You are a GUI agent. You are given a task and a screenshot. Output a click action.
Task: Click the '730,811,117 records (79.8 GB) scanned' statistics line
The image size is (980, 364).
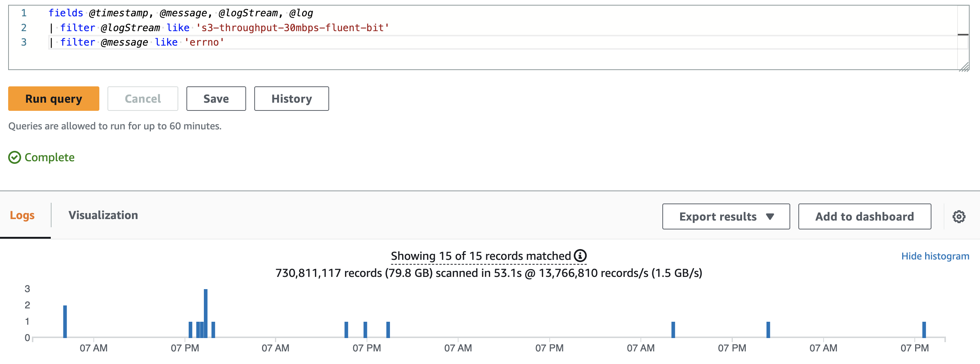coord(489,273)
